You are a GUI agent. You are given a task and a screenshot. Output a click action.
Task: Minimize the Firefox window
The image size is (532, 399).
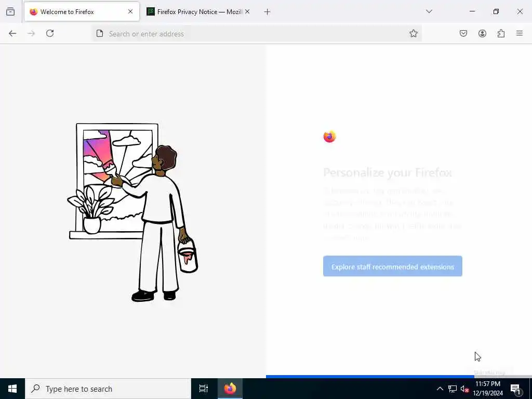click(472, 11)
